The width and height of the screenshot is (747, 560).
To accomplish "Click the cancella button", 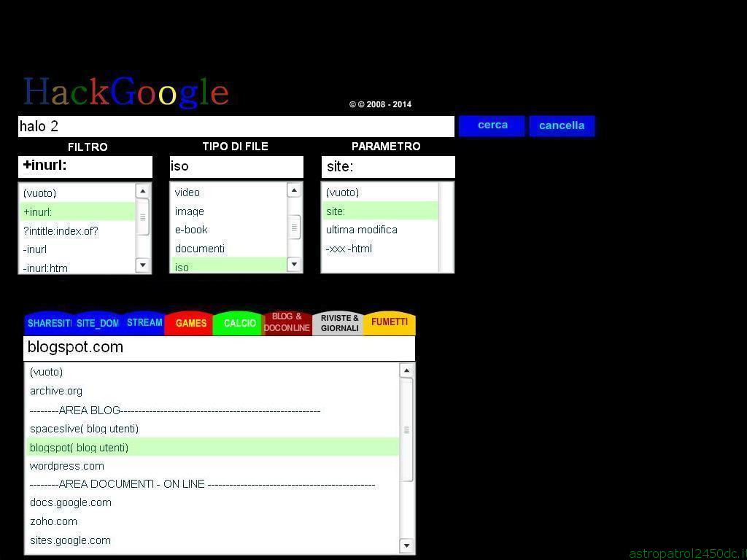I will (x=562, y=125).
